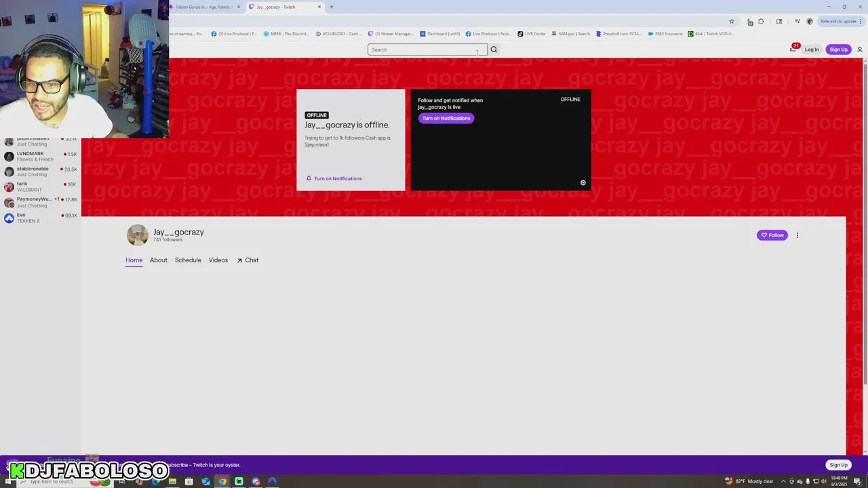Open File Explorer in taskbar
868x488 pixels.
pos(172,482)
